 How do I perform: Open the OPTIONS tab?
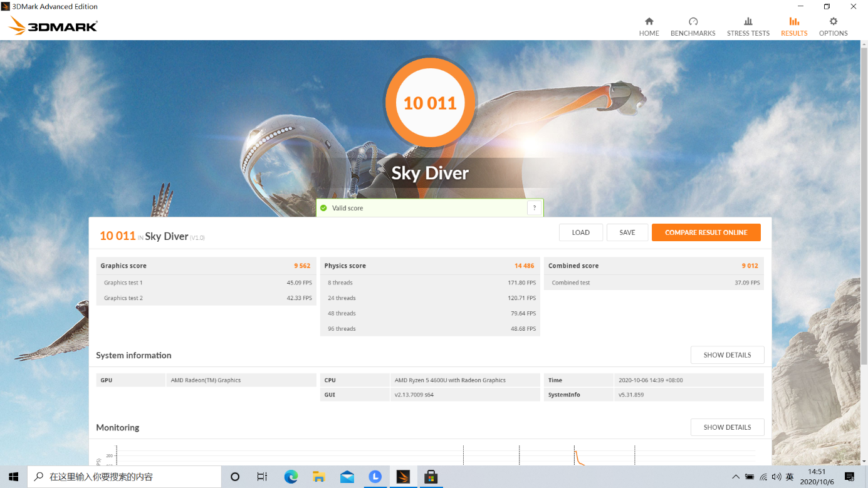[833, 26]
